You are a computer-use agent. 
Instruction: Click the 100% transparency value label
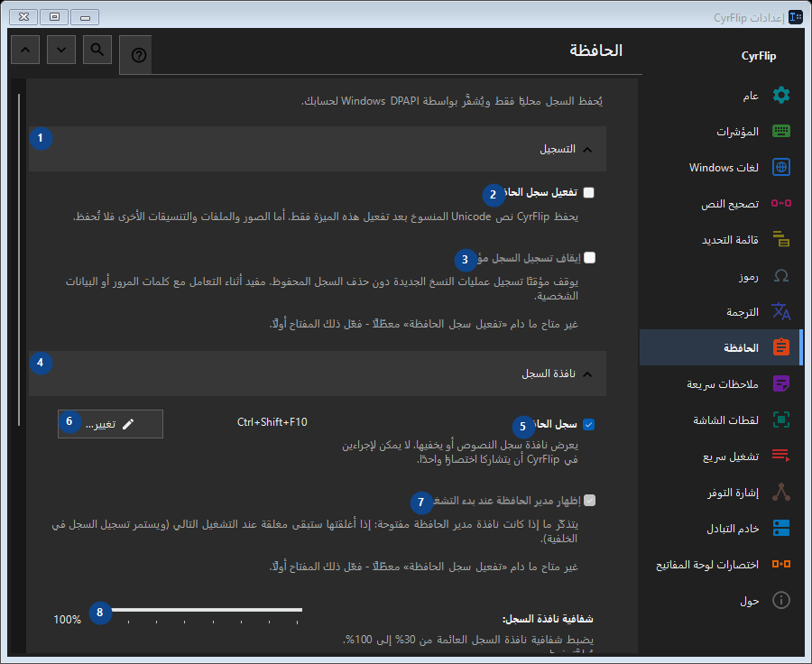tap(68, 620)
